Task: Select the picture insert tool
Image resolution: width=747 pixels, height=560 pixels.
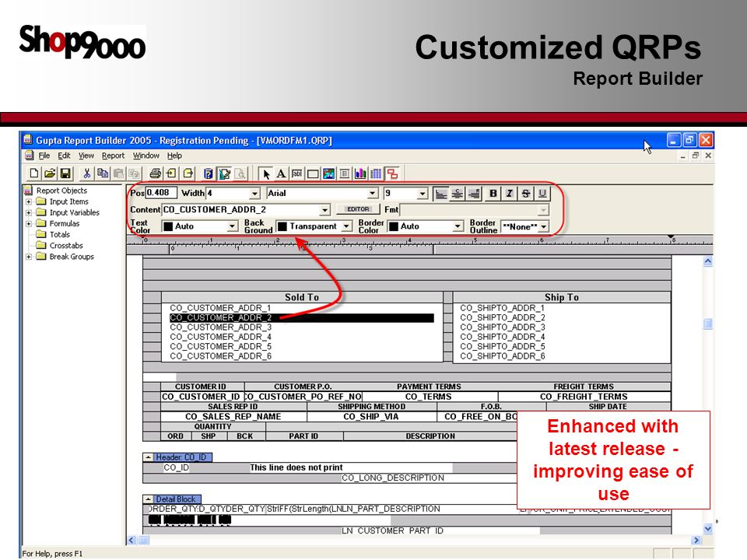Action: [328, 173]
